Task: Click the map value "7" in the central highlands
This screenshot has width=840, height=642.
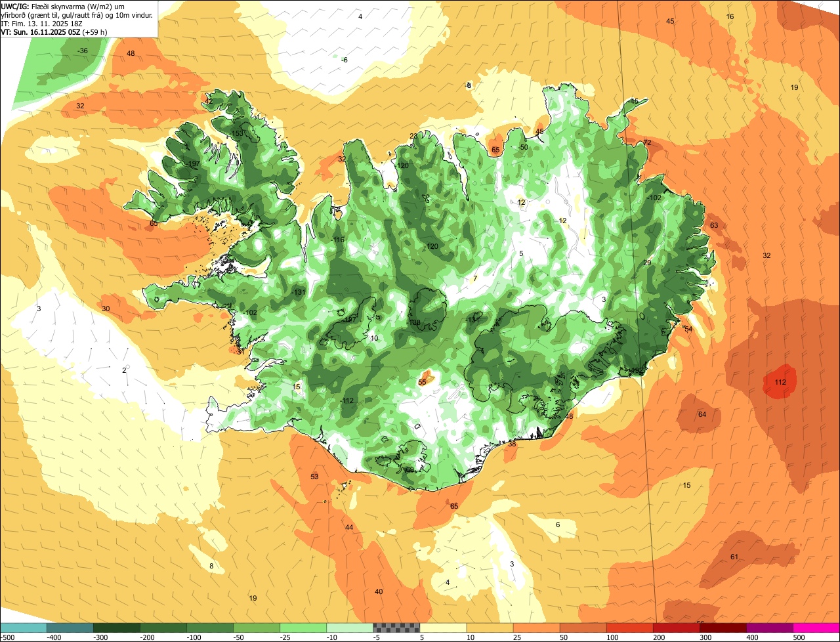Action: coord(475,278)
